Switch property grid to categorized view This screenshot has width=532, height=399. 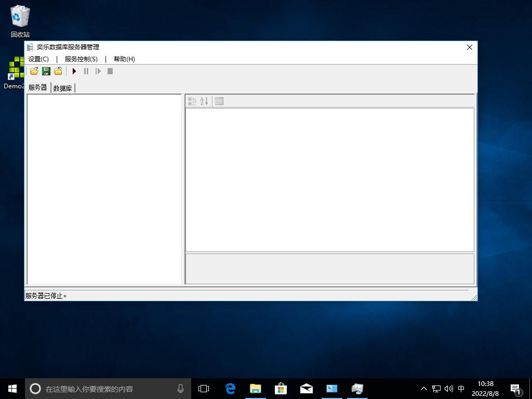[192, 101]
